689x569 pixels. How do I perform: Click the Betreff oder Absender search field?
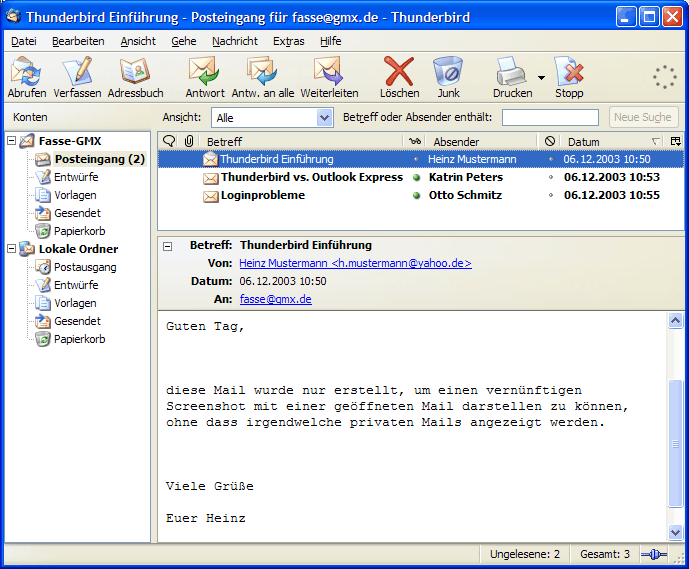550,117
